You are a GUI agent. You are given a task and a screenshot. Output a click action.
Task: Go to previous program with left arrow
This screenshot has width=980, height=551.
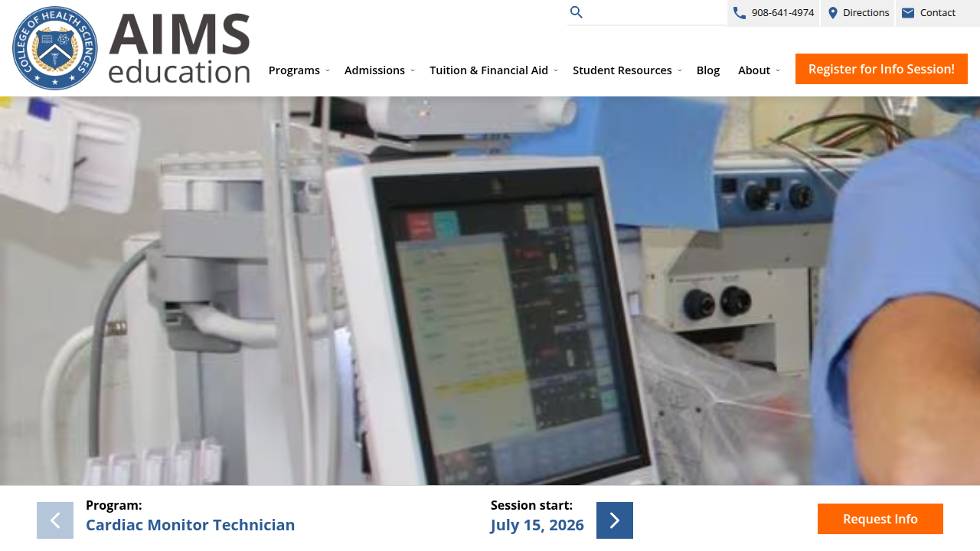tap(55, 520)
